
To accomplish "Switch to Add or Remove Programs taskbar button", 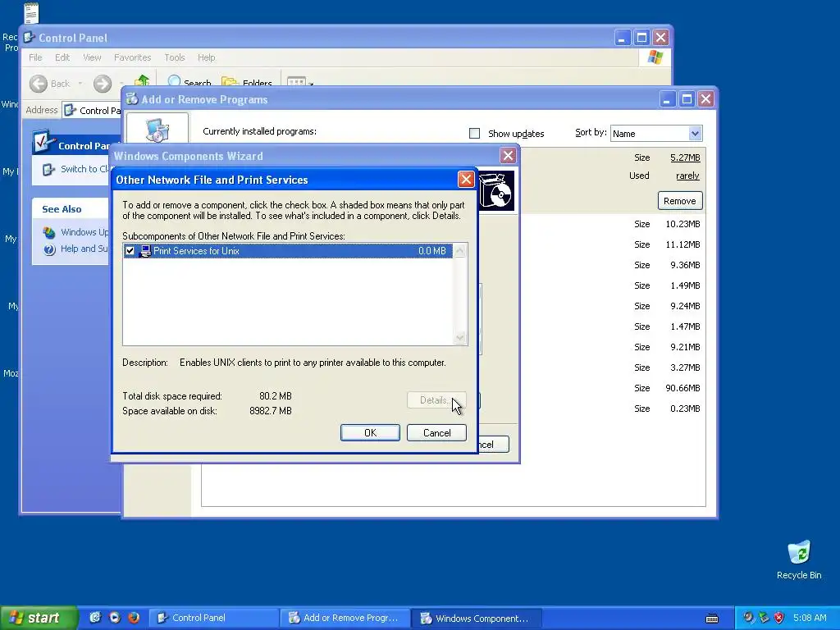I will 345,618.
